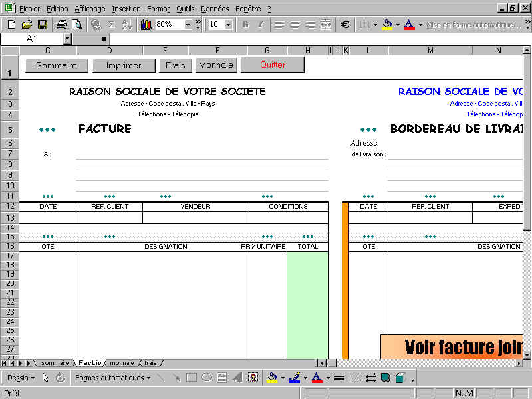
Task: Expand the font size dropdown
Action: tap(229, 25)
